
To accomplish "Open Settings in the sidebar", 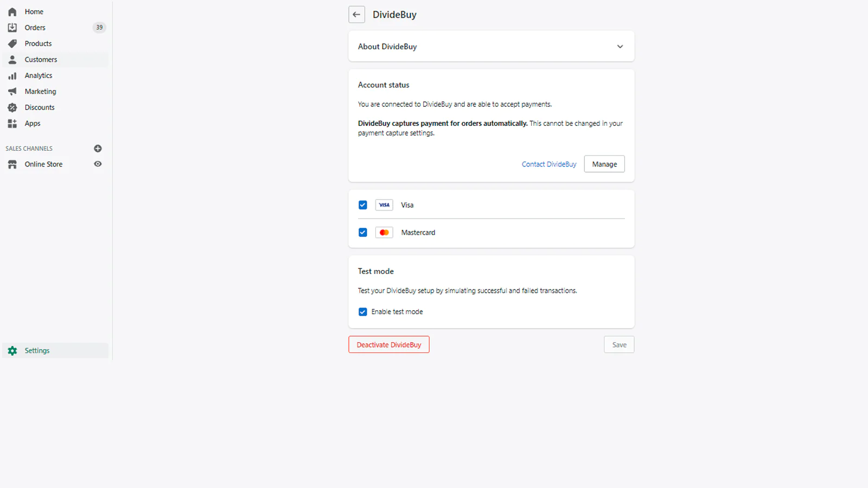I will 55,351.
